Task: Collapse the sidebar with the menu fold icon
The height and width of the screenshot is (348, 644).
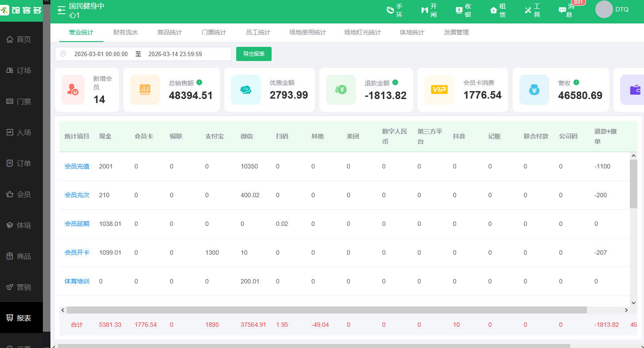Action: point(61,10)
